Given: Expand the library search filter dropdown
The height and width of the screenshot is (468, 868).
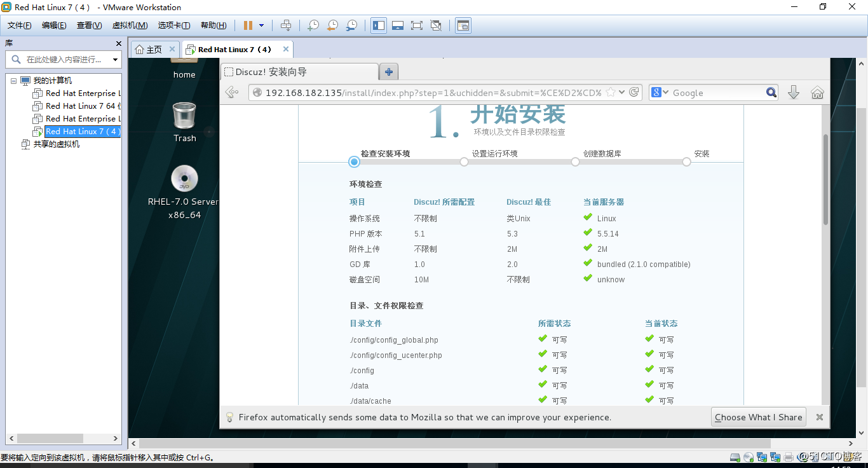Looking at the screenshot, I should (116, 60).
